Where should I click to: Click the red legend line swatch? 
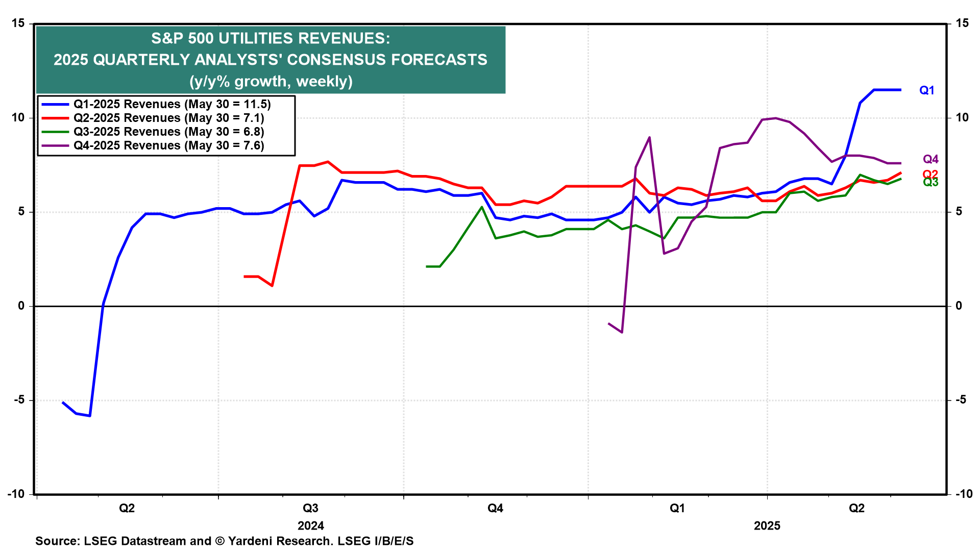pos(55,118)
